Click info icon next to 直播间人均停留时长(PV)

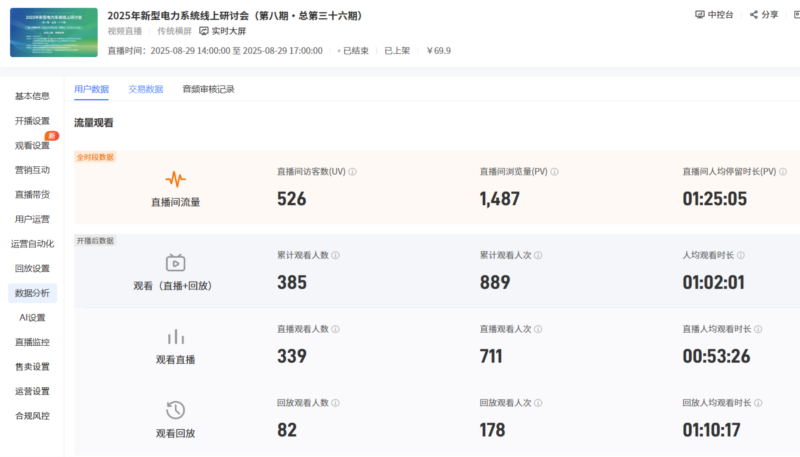[783, 172]
